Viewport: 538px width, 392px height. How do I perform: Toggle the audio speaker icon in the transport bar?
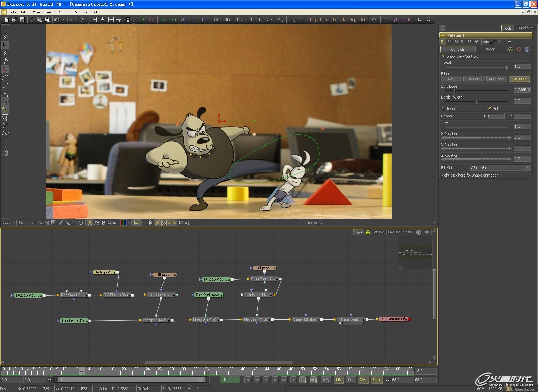(313, 380)
